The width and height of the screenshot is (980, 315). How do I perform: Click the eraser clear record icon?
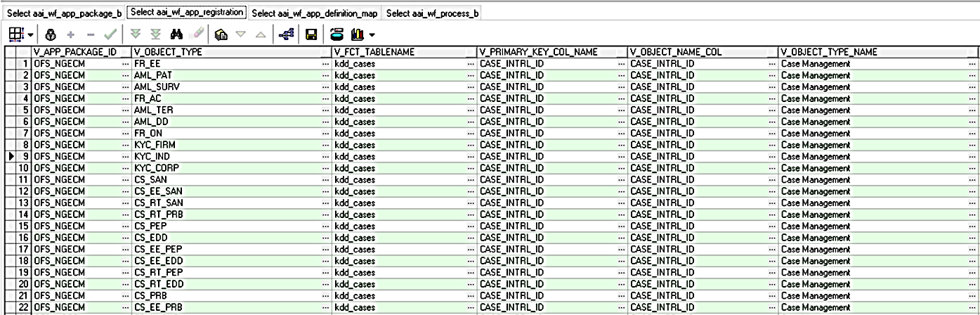pyautogui.click(x=197, y=34)
